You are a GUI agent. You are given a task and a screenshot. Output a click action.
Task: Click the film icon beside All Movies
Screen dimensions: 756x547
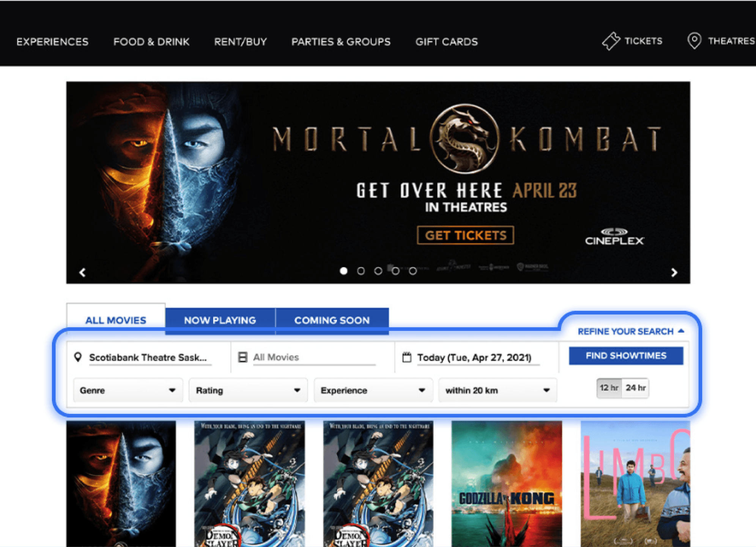tap(243, 357)
